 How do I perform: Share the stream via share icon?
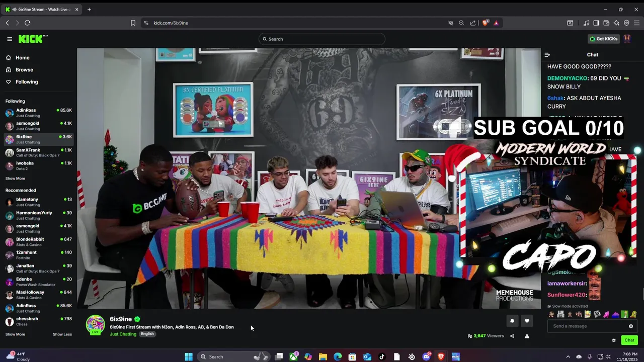(512, 336)
